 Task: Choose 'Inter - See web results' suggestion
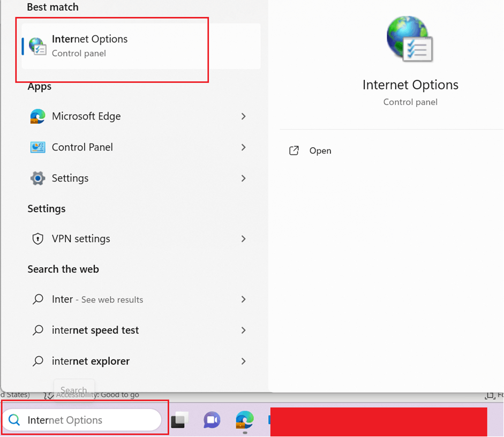141,299
